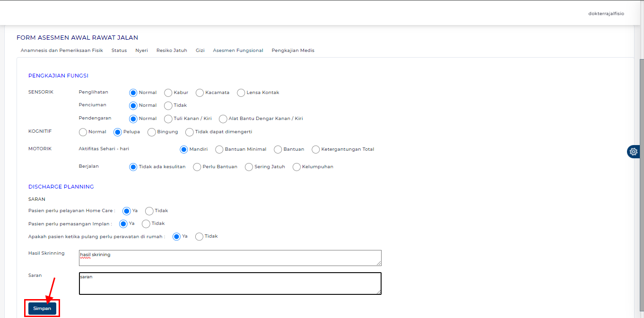The width and height of the screenshot is (644, 318).
Task: Select Perlu Bantuan for Berjalan
Action: pos(197,167)
